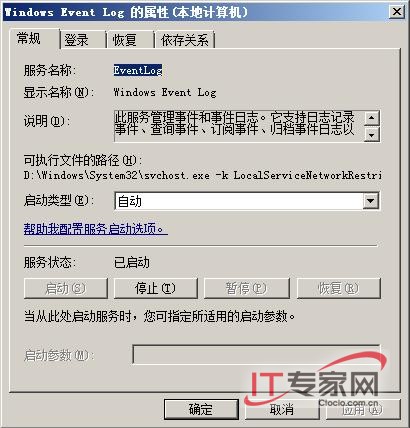The image size is (410, 428).
Task: Click inside the 说明 description text box
Action: pos(239,126)
